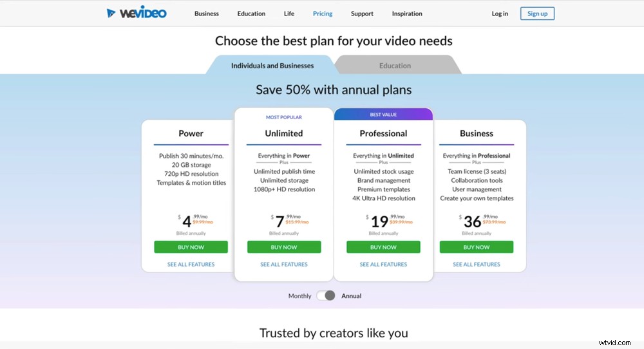Open the Business navigation menu
Screen dimensions: 644x349
tap(207, 14)
